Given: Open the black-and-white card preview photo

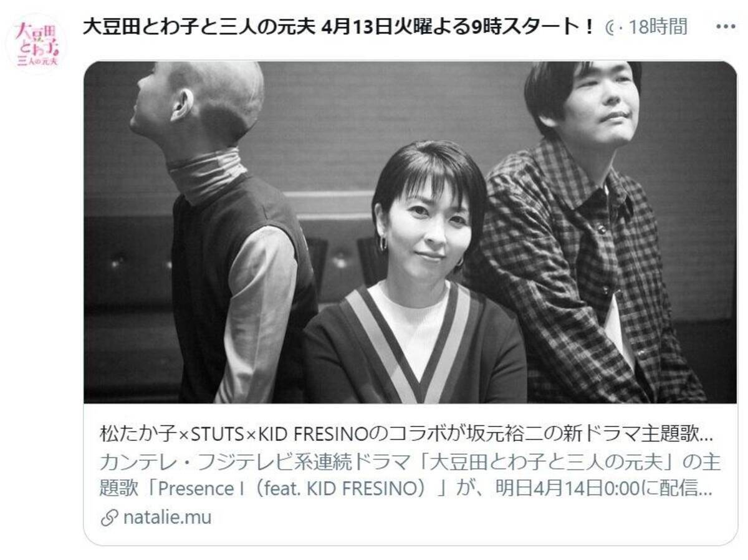Looking at the screenshot, I should [410, 232].
